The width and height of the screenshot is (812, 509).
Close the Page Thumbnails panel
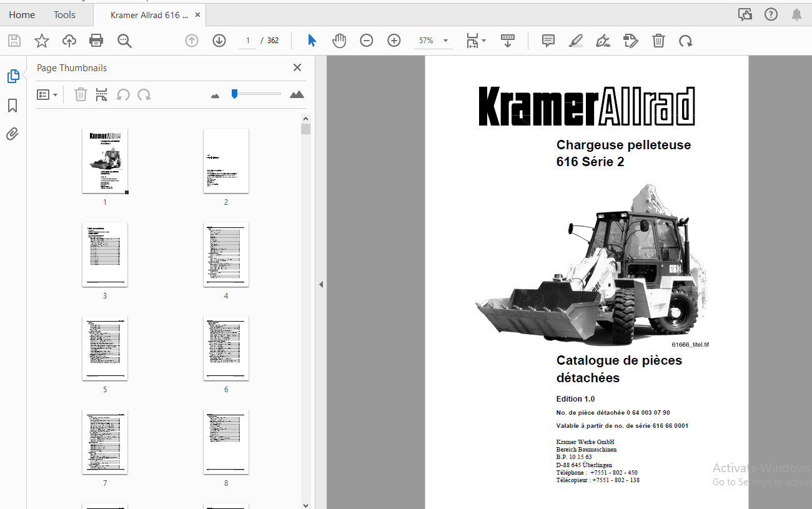click(297, 67)
